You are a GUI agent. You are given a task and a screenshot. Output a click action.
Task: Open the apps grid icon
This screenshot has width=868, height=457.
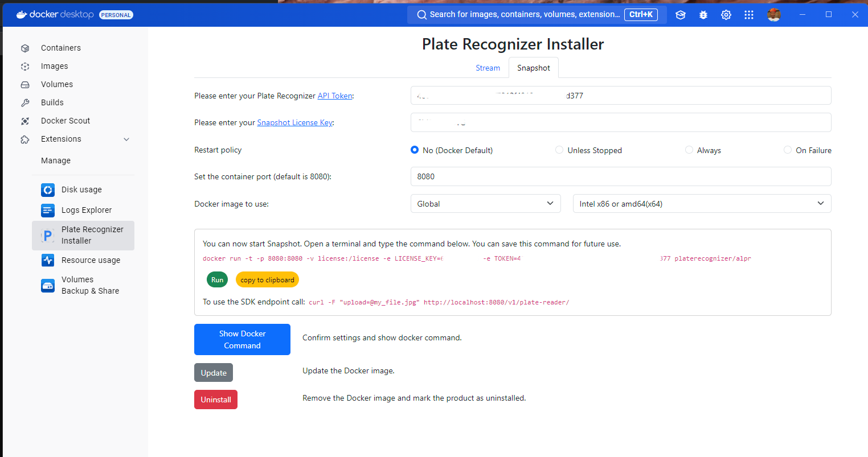749,15
